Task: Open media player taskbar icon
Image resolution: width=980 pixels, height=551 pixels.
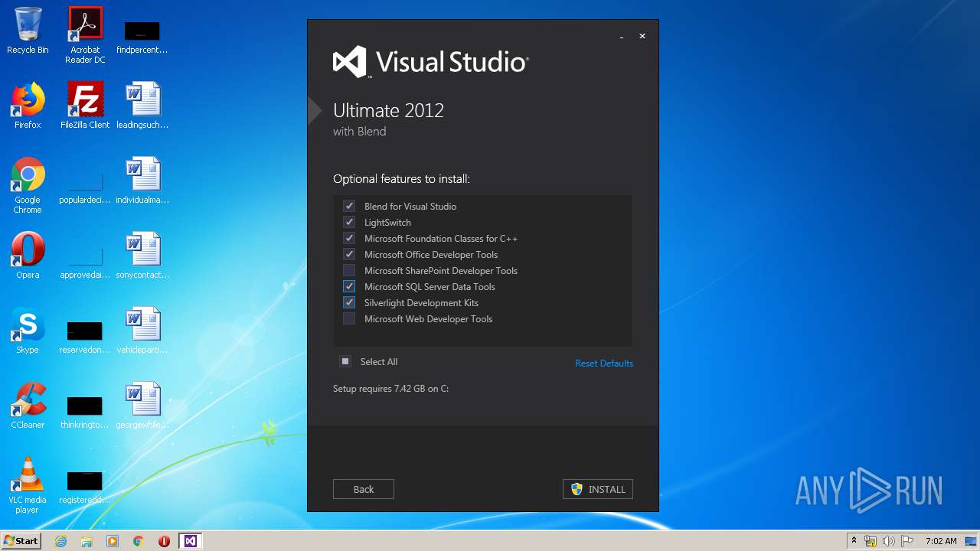Action: (113, 541)
